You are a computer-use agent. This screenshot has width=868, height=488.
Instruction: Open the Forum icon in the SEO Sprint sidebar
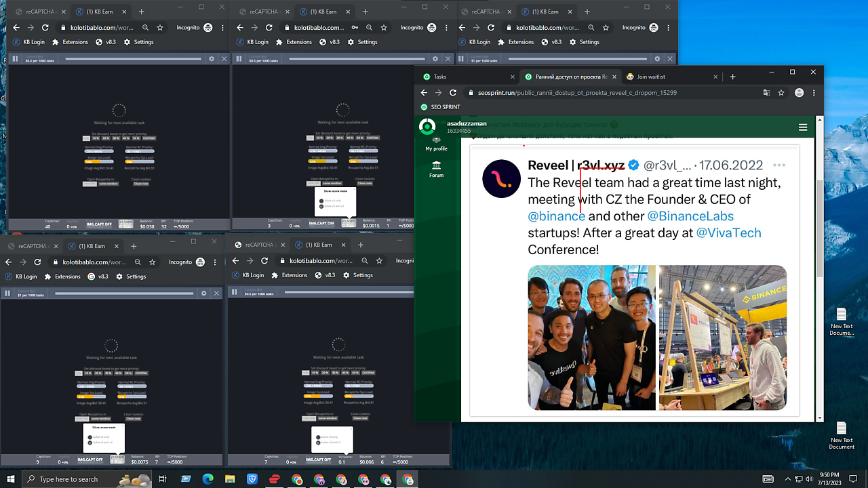436,169
